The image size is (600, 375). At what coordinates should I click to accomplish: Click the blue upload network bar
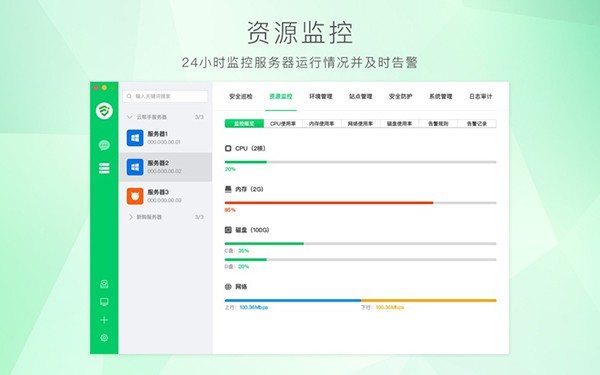coord(293,300)
